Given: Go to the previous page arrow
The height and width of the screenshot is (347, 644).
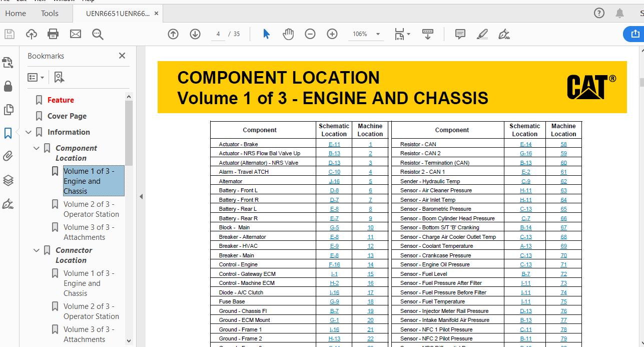Looking at the screenshot, I should click(173, 34).
